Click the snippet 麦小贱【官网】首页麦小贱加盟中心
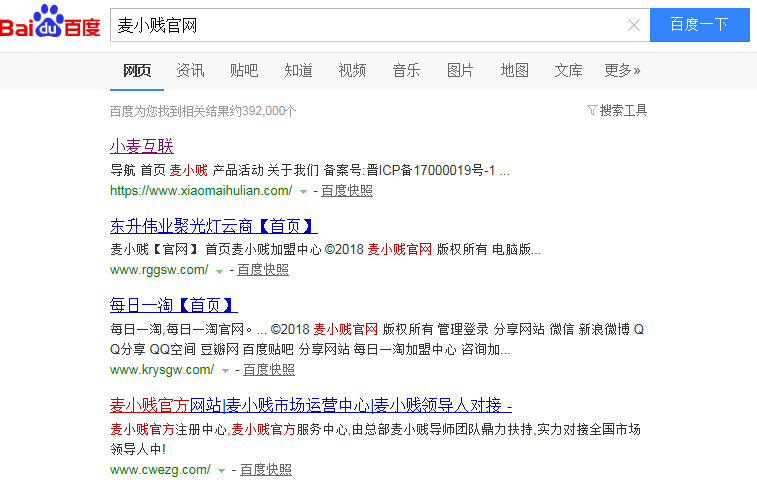757x488 pixels. (215, 250)
